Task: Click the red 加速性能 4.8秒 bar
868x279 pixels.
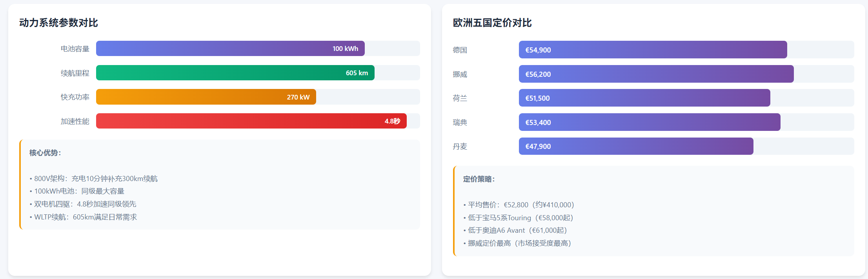Action: 251,121
